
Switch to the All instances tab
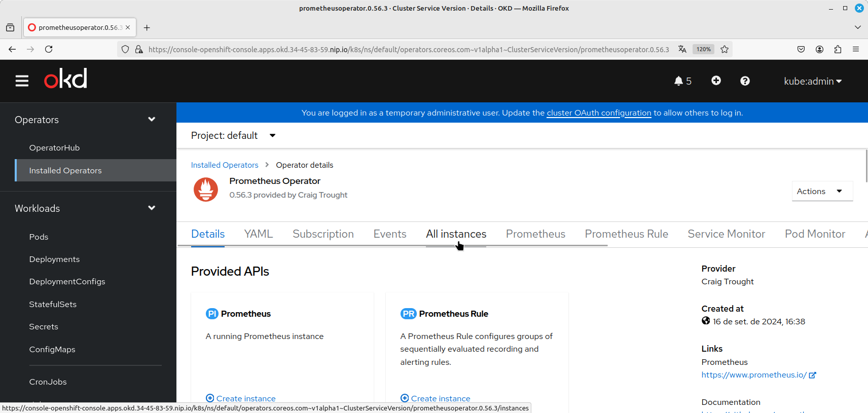click(456, 234)
